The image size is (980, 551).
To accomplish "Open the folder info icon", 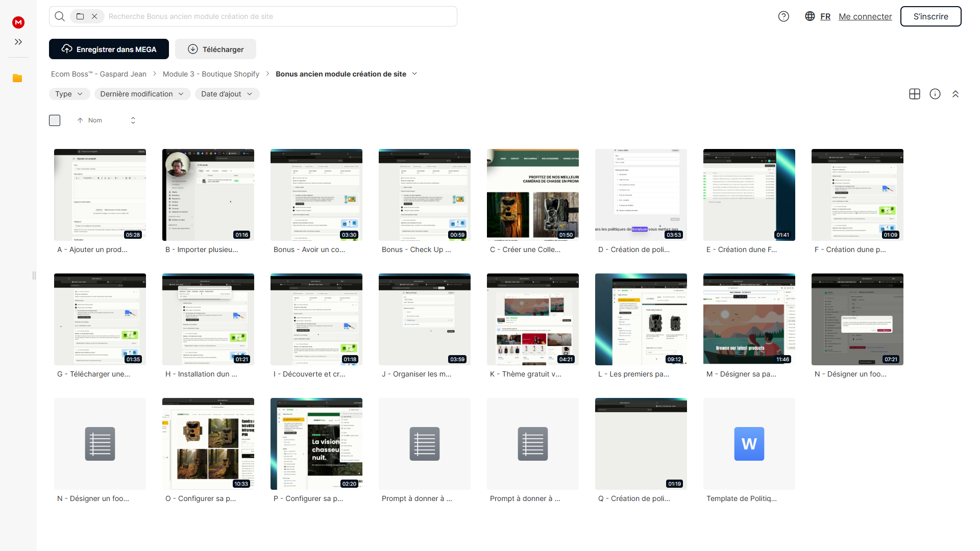I will point(935,94).
